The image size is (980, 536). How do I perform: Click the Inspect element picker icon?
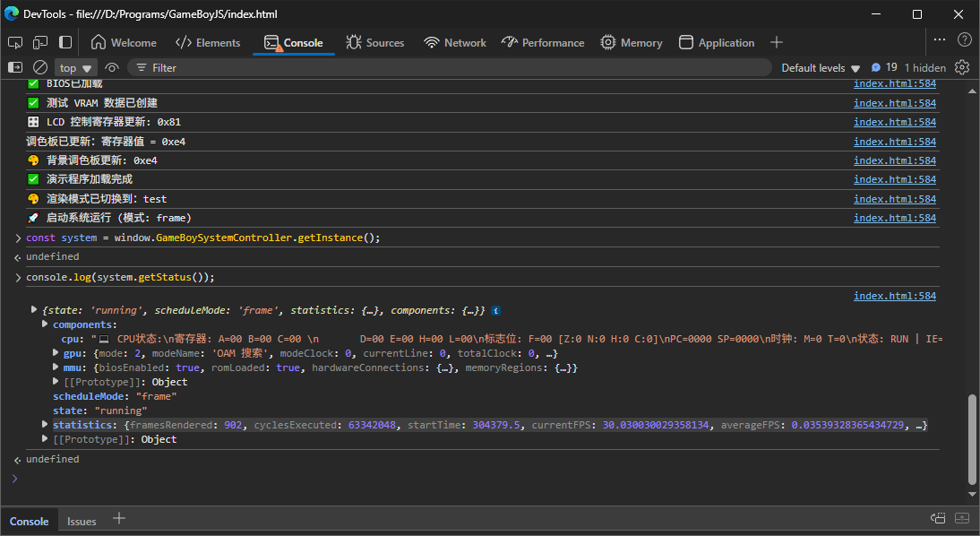[x=15, y=42]
